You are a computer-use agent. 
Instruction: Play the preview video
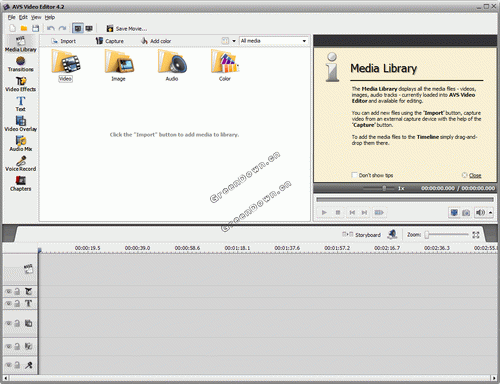point(324,212)
